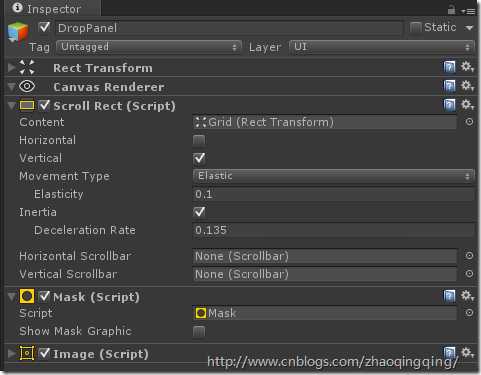Open object picker for Mask script field

(x=469, y=313)
